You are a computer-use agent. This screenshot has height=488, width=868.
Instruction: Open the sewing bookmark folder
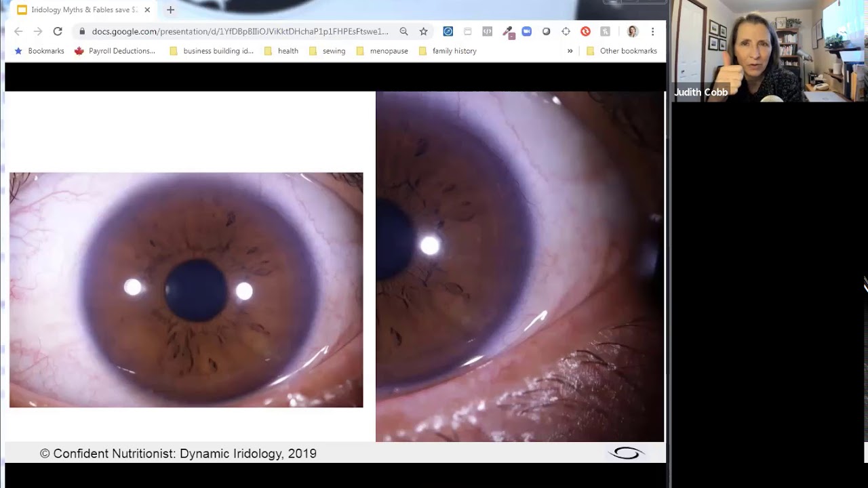pyautogui.click(x=327, y=51)
